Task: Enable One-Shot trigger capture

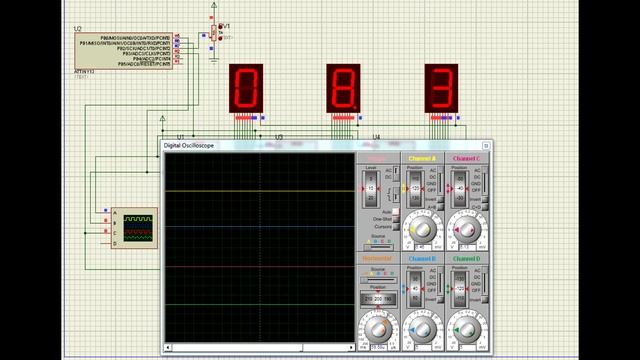Action: tap(396, 219)
